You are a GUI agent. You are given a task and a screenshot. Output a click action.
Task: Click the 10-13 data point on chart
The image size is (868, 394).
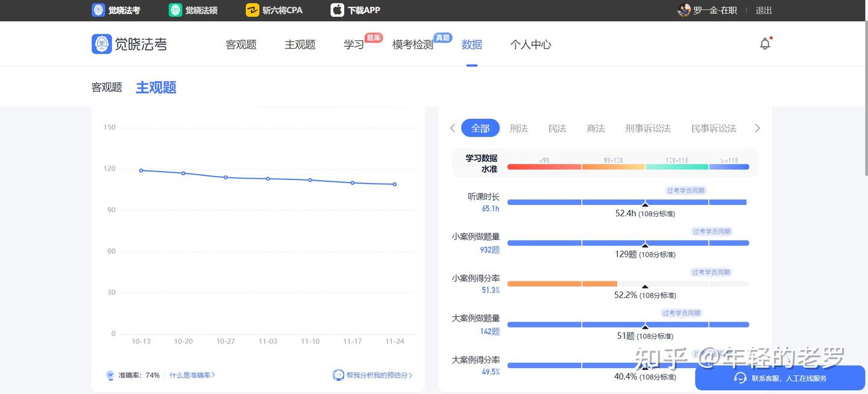[141, 170]
